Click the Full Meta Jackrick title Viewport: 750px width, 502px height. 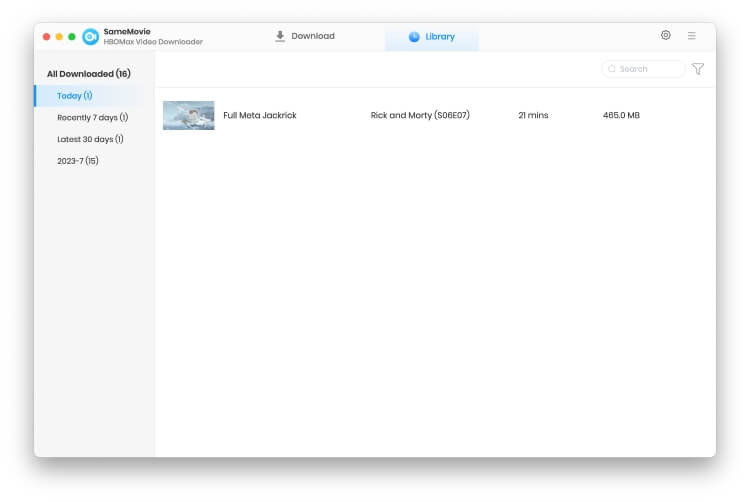(x=260, y=115)
